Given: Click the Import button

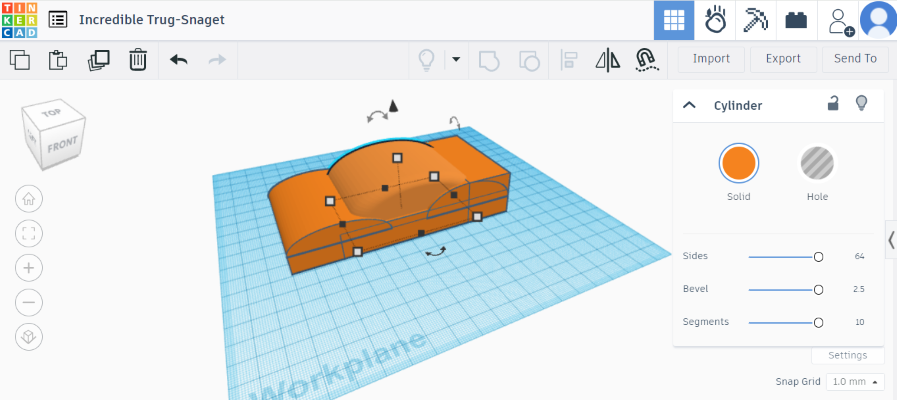Looking at the screenshot, I should pyautogui.click(x=711, y=59).
